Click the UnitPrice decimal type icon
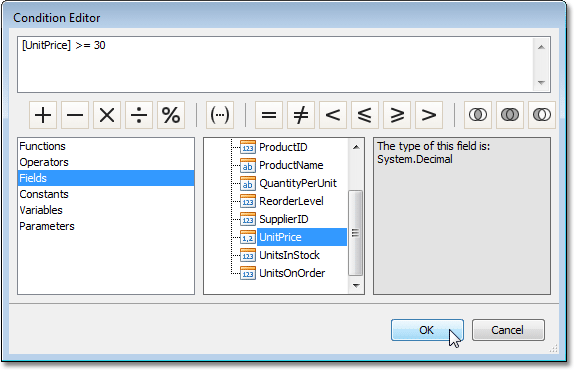 tap(248, 237)
